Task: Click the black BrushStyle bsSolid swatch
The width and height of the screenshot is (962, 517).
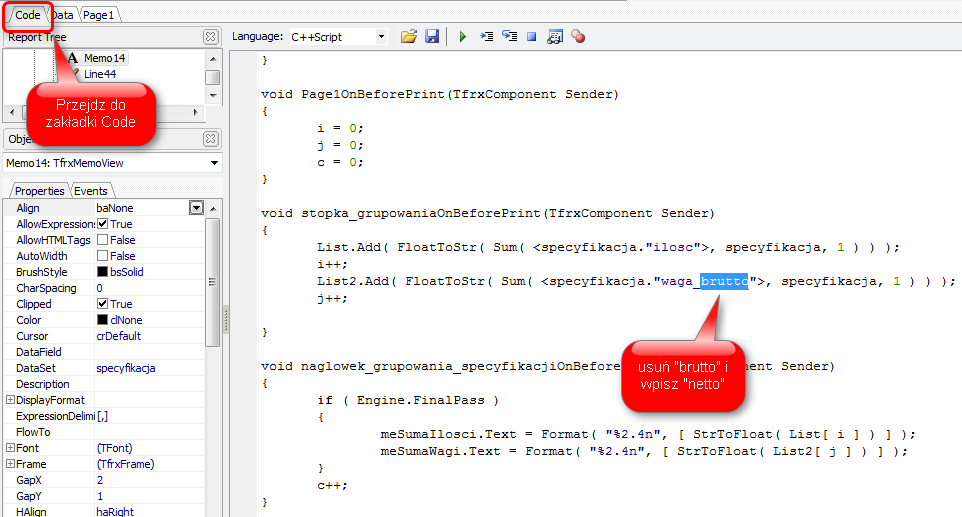Action: click(102, 272)
